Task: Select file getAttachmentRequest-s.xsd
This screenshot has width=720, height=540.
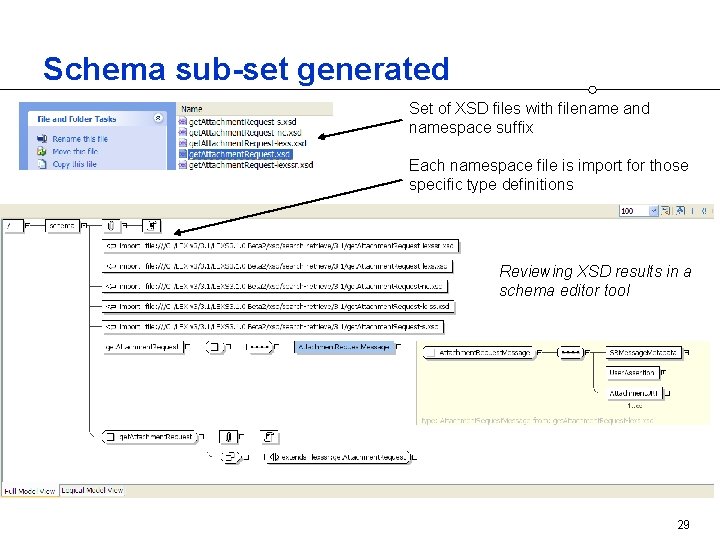Action: tap(242, 122)
